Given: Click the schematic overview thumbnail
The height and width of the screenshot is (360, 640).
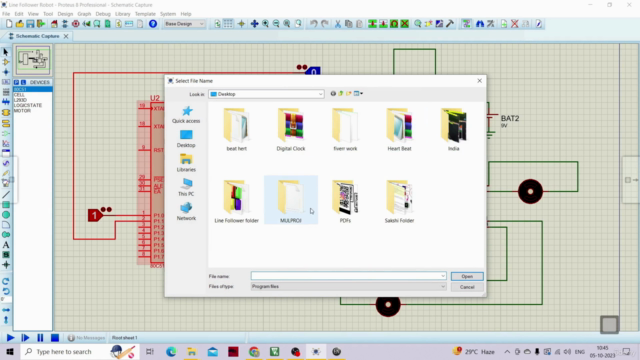Looking at the screenshot, I should tap(33, 61).
